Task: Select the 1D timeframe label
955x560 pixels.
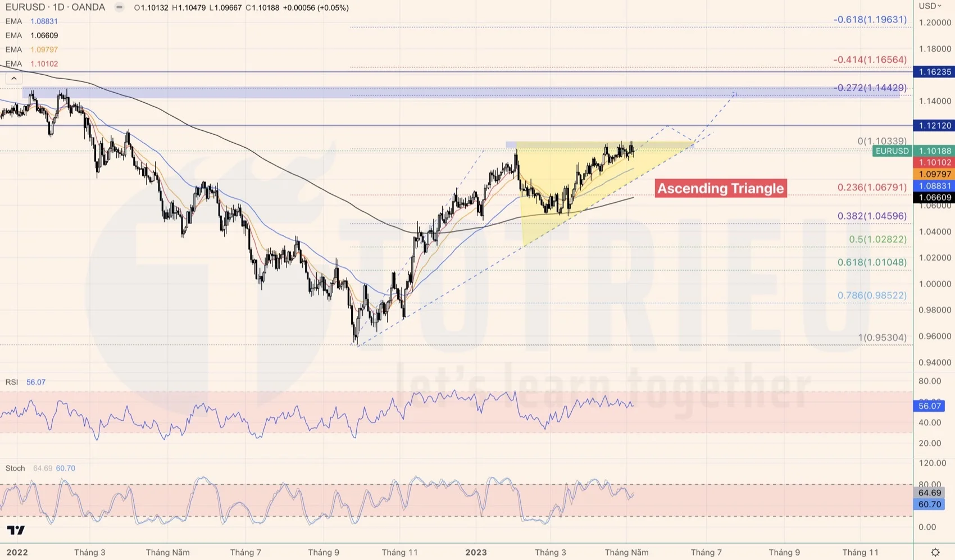Action: pos(60,7)
